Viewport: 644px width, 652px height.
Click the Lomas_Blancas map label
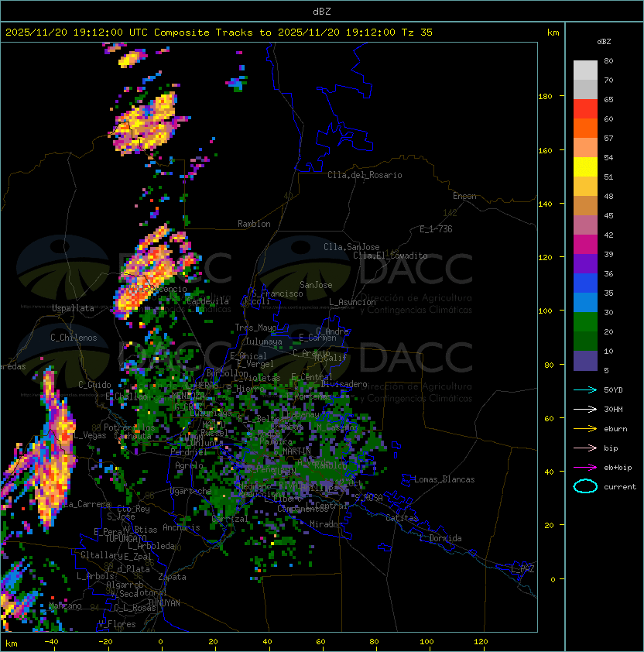tap(444, 479)
